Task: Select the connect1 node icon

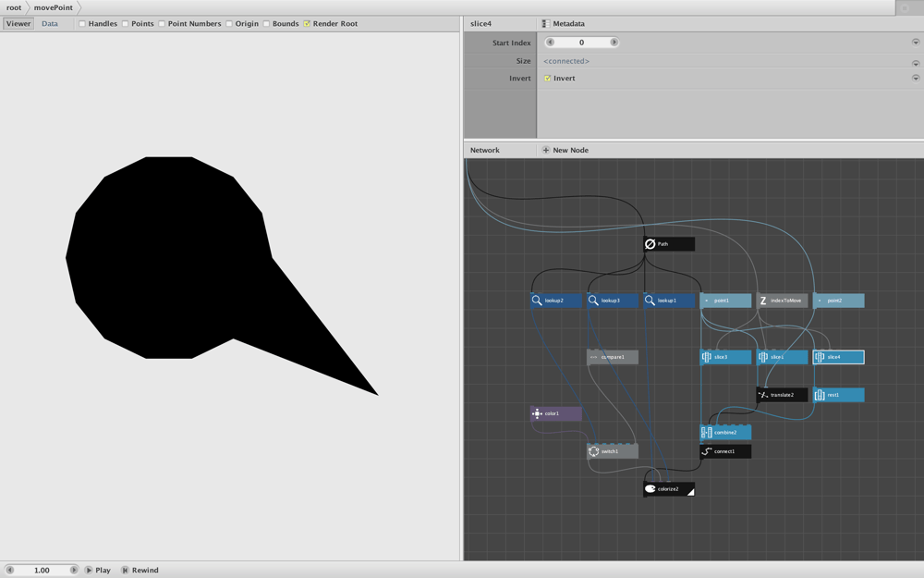Action: tap(707, 452)
